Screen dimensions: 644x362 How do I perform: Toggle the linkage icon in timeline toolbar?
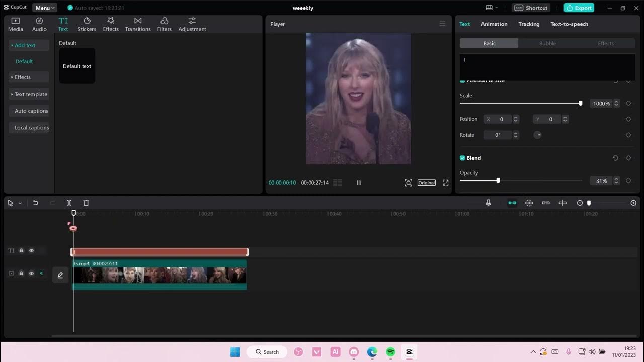click(x=546, y=203)
